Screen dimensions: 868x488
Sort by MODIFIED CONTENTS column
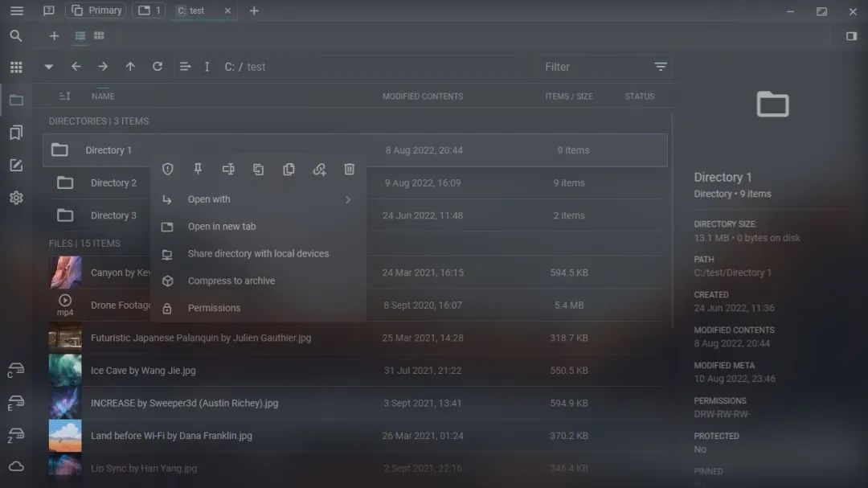pyautogui.click(x=423, y=96)
